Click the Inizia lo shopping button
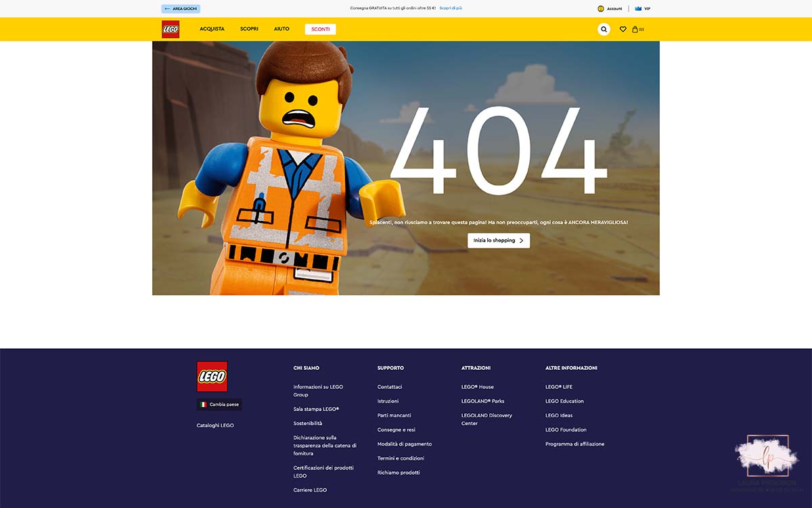This screenshot has width=812, height=508. coord(499,240)
